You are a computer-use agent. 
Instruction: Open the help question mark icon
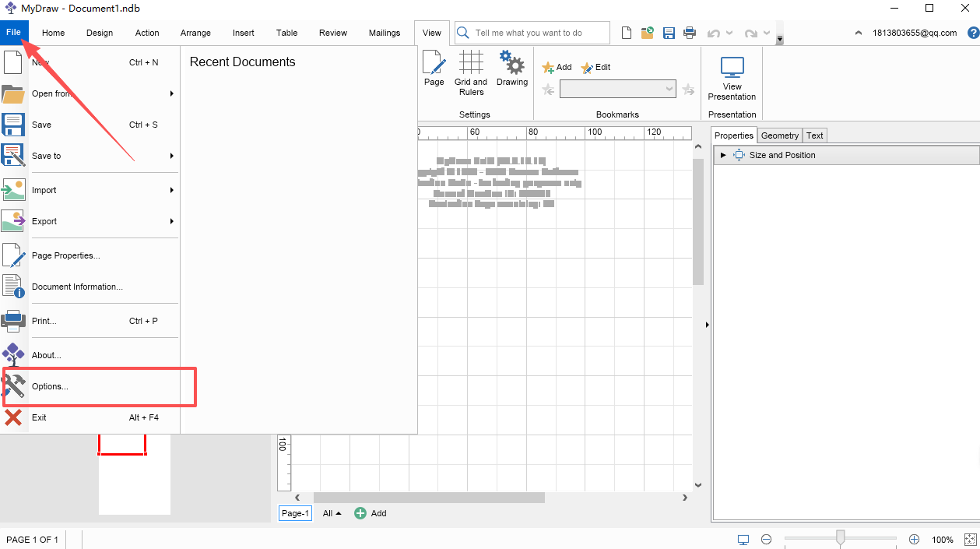[973, 33]
